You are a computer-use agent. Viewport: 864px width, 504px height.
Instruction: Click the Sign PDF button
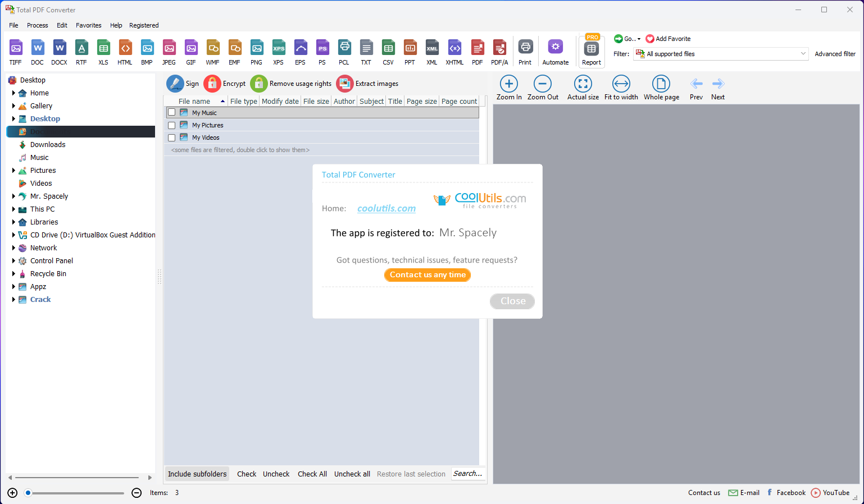pos(183,84)
